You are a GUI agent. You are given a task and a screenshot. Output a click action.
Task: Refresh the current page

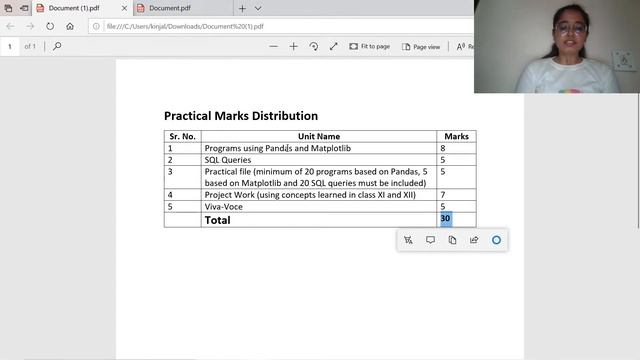coord(50,26)
